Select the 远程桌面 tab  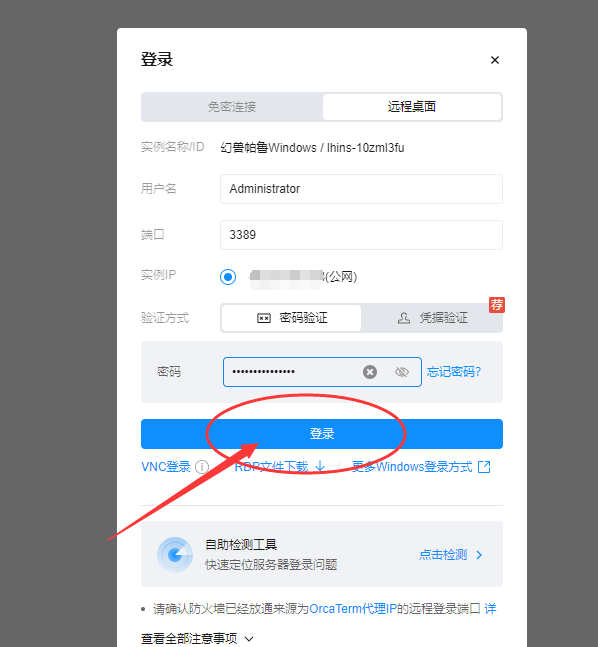[412, 107]
